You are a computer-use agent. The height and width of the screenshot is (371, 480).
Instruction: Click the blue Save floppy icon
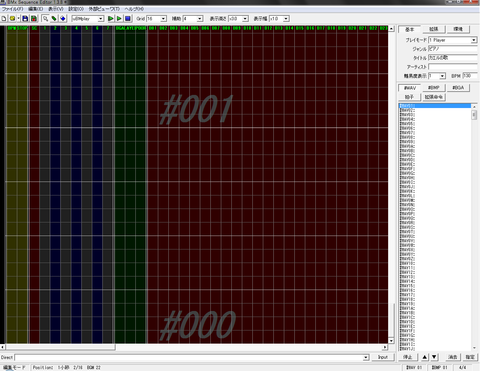25,19
